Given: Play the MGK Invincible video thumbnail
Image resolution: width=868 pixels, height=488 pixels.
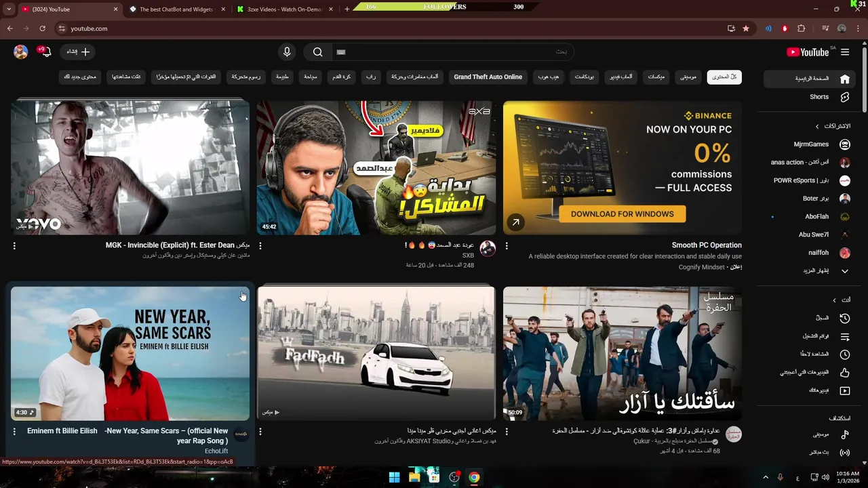Looking at the screenshot, I should click(130, 168).
